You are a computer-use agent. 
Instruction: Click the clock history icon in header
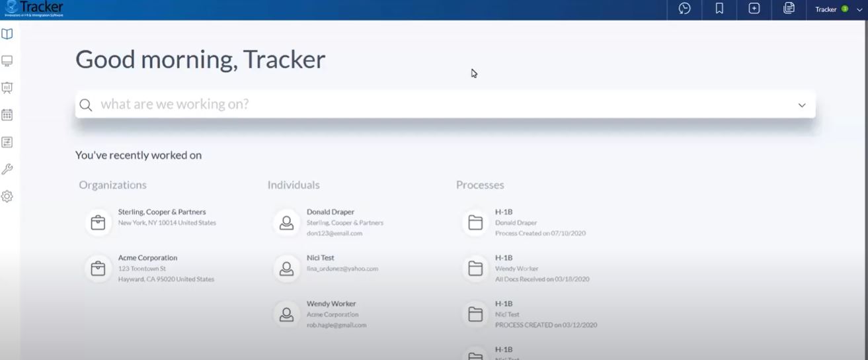point(685,9)
